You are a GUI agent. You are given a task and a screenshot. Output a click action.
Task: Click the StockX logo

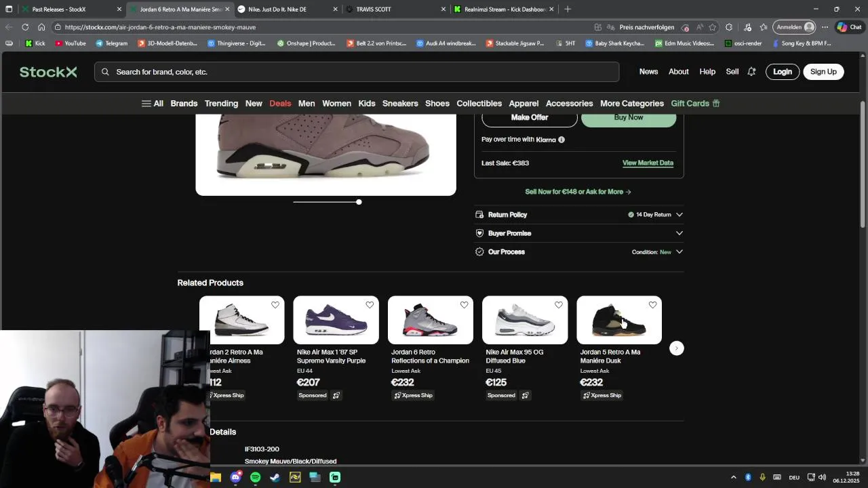tap(48, 72)
